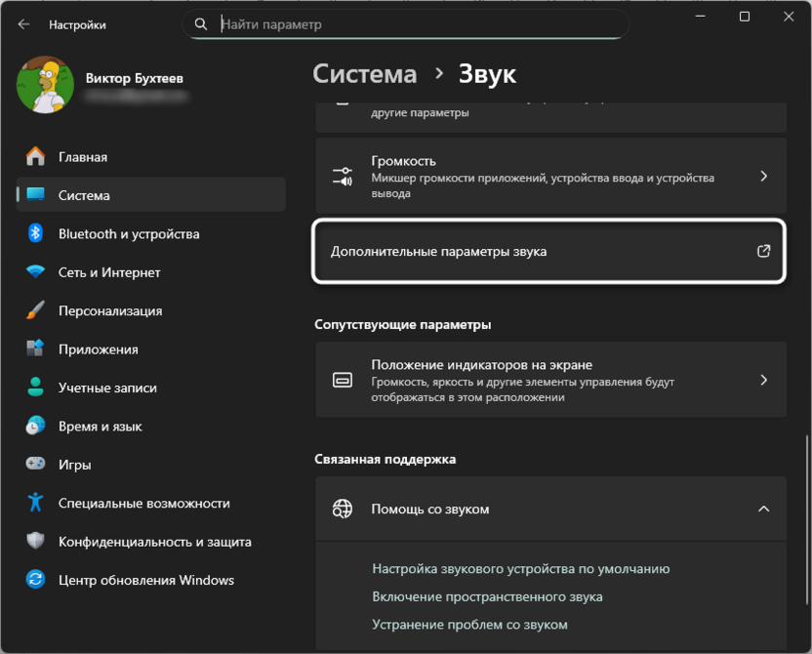Click the Найти параметр search field
The height and width of the screenshot is (654, 812).
click(x=410, y=23)
